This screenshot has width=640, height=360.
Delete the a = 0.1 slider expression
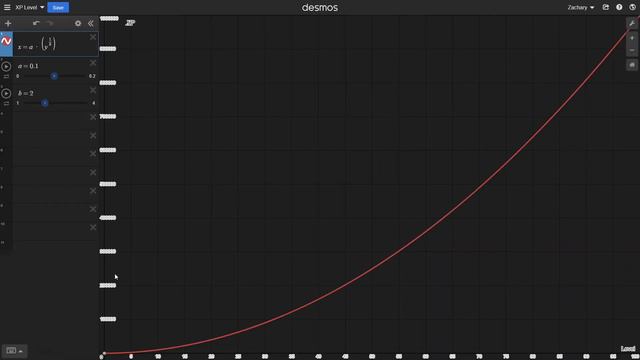93,63
